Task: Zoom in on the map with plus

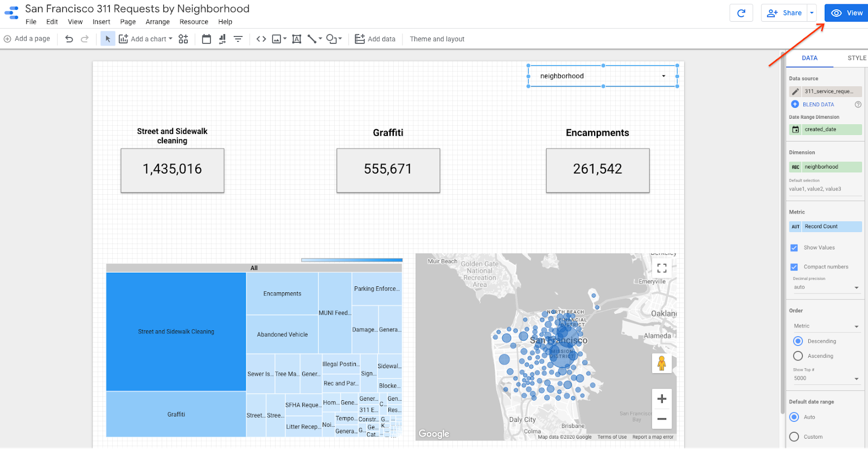Action: [662, 399]
